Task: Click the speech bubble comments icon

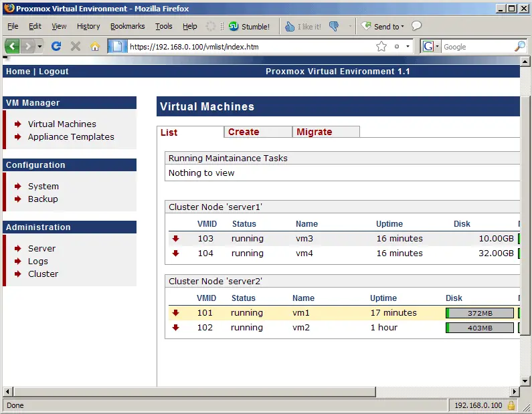Action: [x=416, y=26]
